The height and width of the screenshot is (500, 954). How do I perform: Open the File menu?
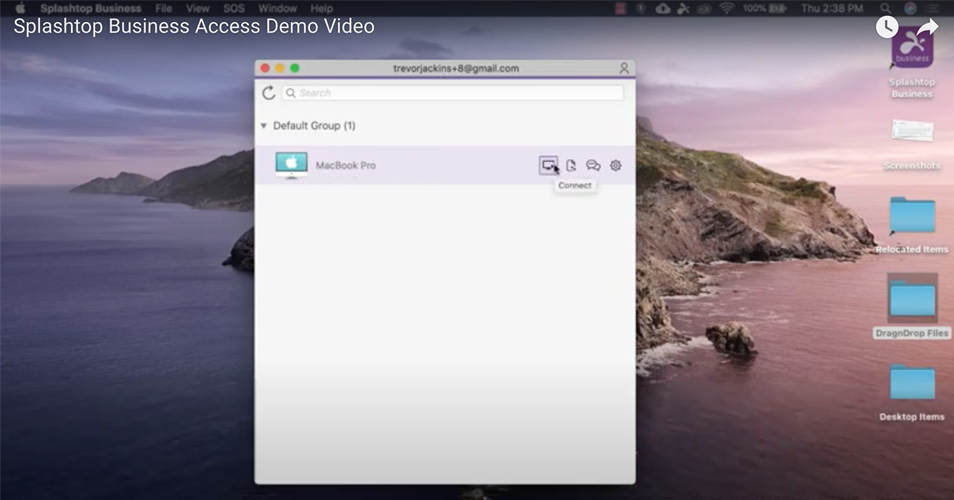pyautogui.click(x=164, y=9)
